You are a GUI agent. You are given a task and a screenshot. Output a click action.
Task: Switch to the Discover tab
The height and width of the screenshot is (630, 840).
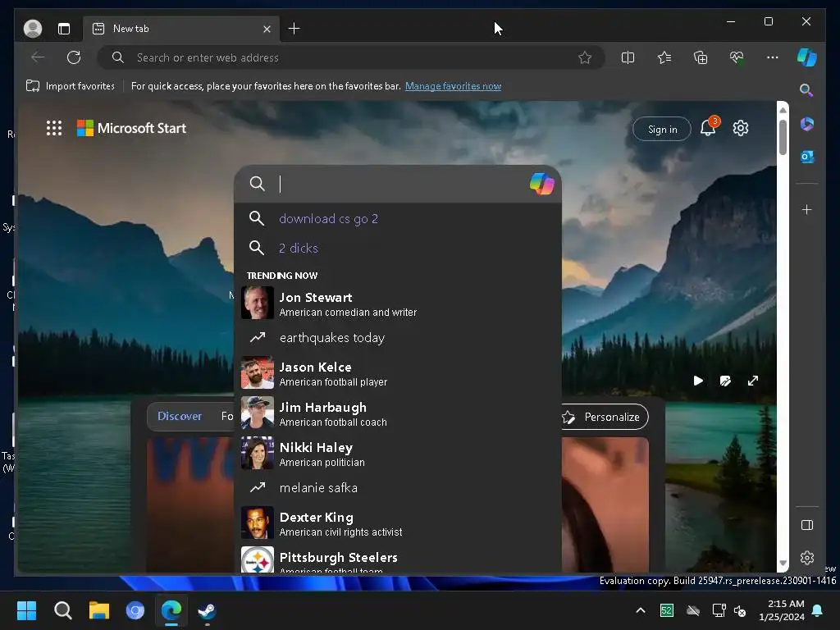[x=180, y=416]
